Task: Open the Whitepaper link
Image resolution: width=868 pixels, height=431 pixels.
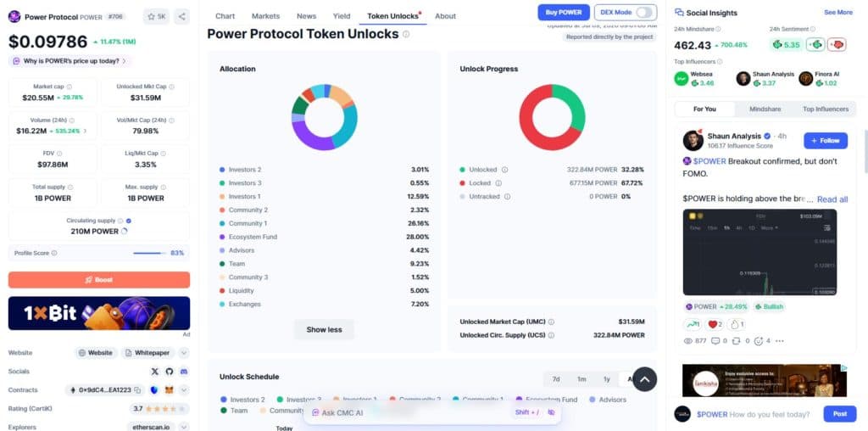Action: pyautogui.click(x=147, y=353)
